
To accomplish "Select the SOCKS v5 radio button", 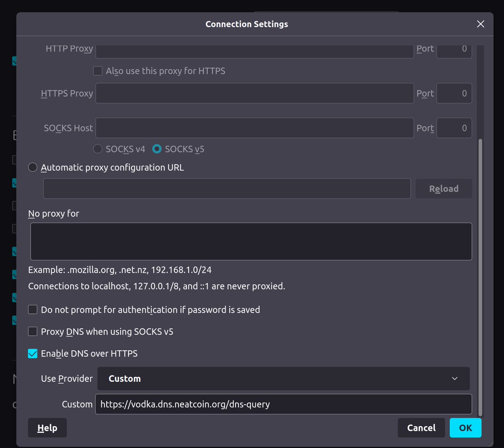I will pos(157,149).
